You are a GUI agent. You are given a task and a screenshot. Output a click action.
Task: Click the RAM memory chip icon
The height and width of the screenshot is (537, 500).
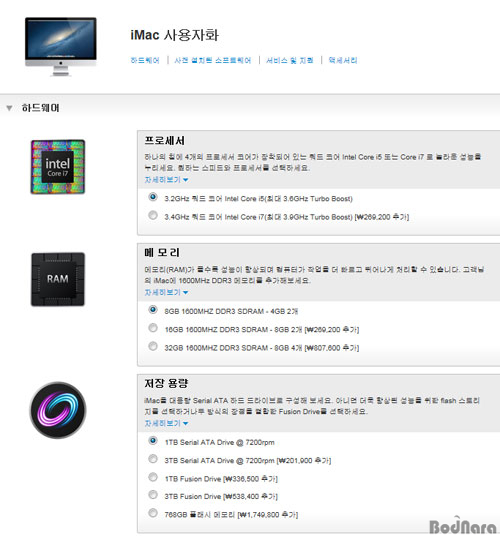(x=58, y=279)
